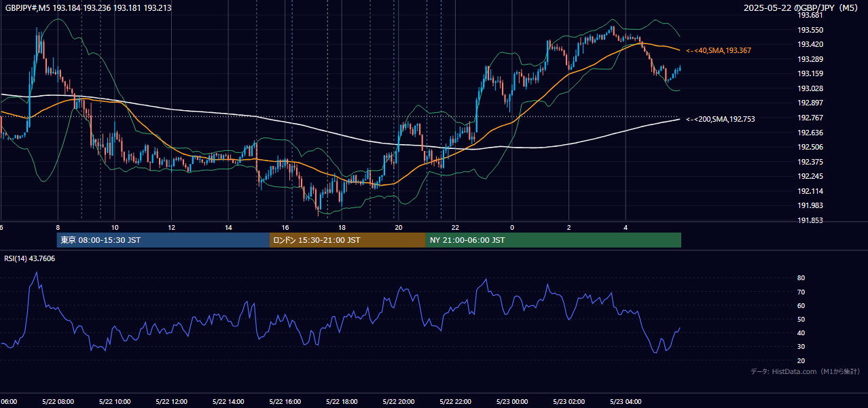Click hour tick 18 under price chart
The width and height of the screenshot is (868, 408).
click(x=342, y=227)
